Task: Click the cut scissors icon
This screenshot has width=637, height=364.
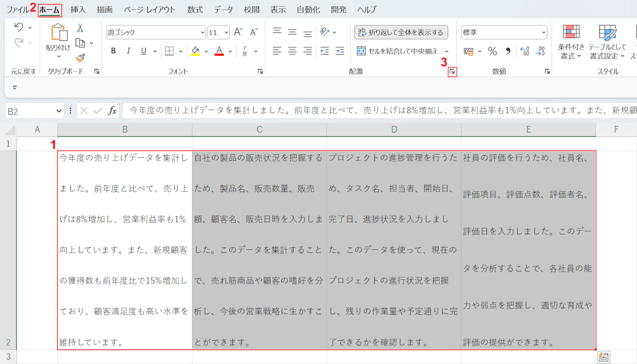Action: click(x=81, y=28)
